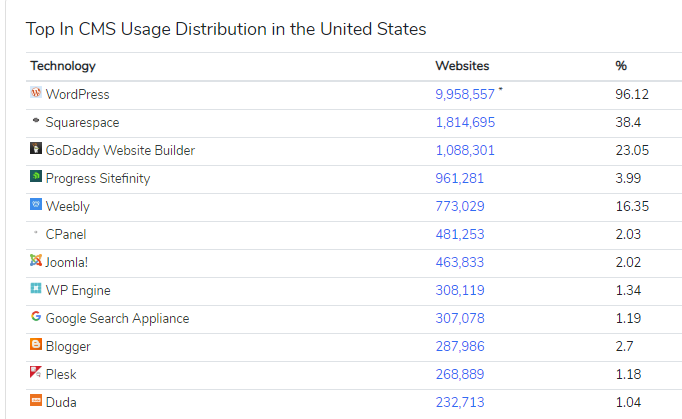Select the WP Engine technology name

(78, 291)
